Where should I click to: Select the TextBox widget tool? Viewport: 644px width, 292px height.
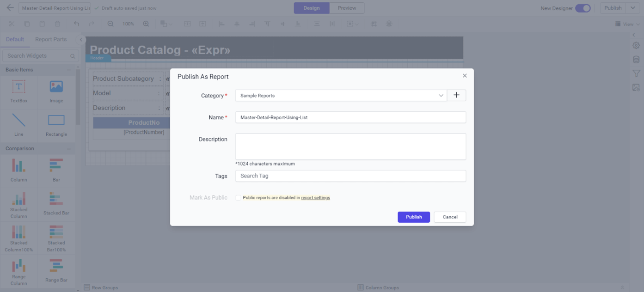tap(18, 91)
